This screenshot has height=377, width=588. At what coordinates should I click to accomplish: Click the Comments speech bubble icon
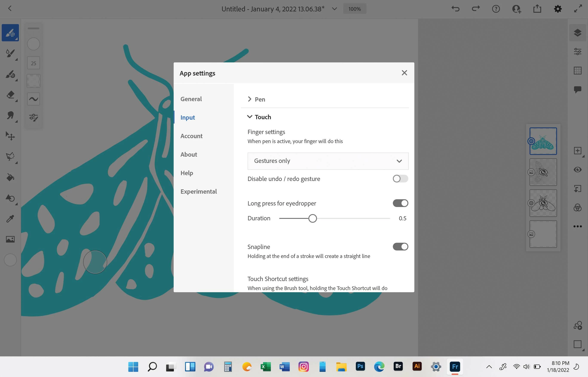pyautogui.click(x=577, y=89)
